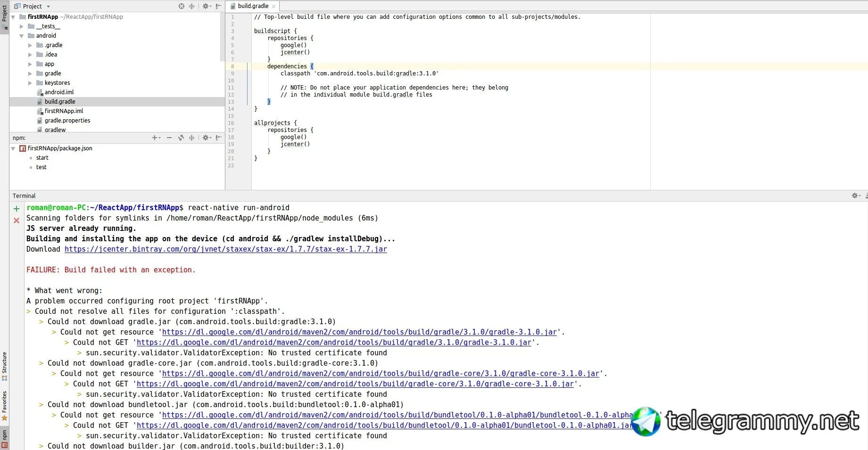Collapse all in the Project panel toolbar

(192, 6)
